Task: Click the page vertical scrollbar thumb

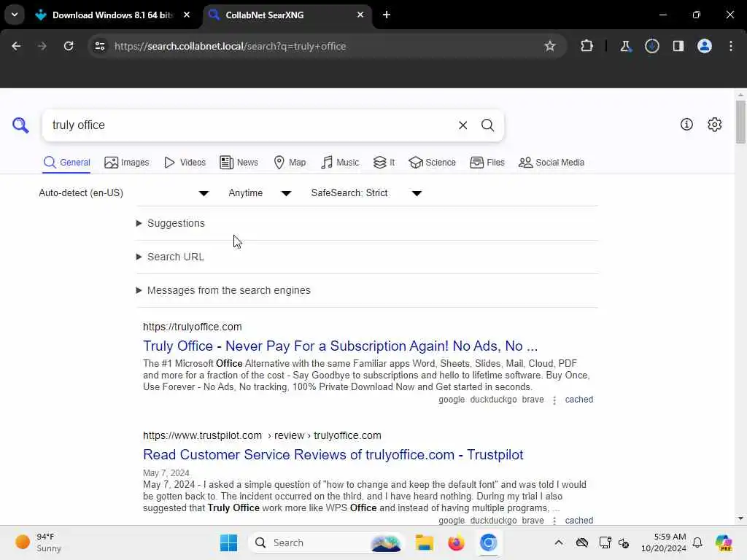Action: (x=740, y=122)
